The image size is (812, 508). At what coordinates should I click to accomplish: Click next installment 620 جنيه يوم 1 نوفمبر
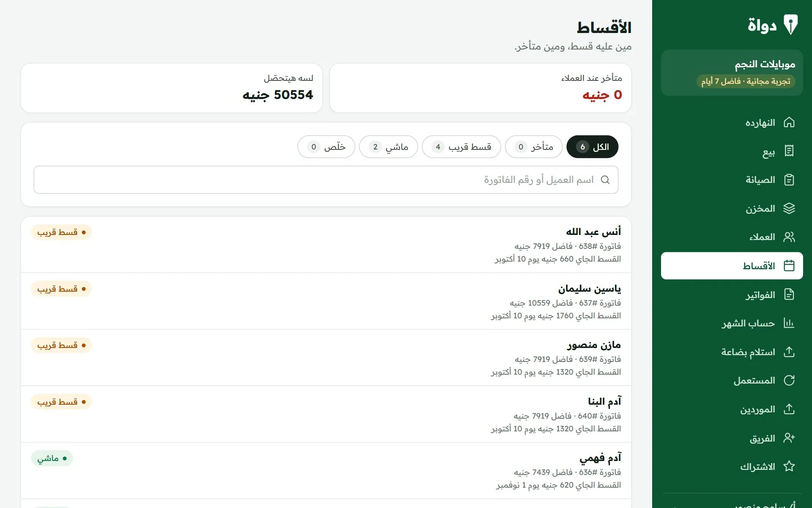tap(558, 485)
